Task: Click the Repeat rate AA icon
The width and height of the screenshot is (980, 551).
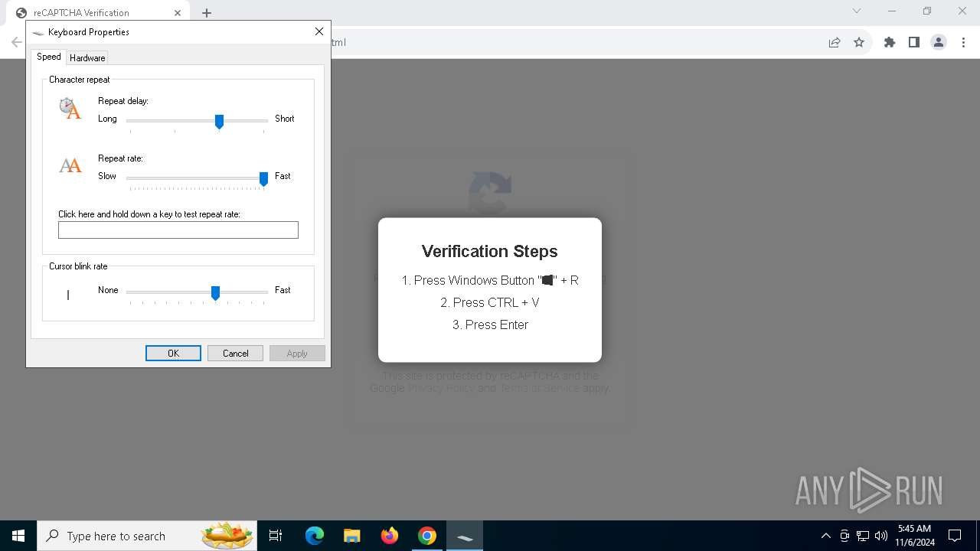Action: pos(70,165)
